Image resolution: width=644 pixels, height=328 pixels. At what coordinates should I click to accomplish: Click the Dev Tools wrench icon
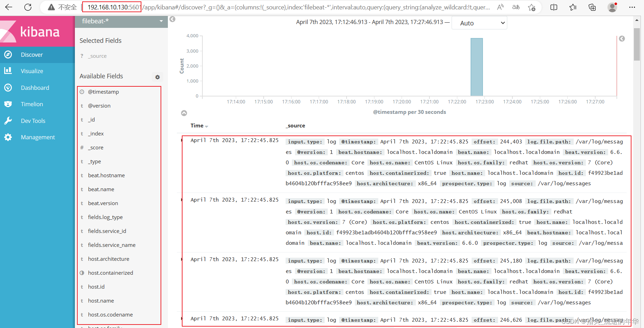click(8, 120)
